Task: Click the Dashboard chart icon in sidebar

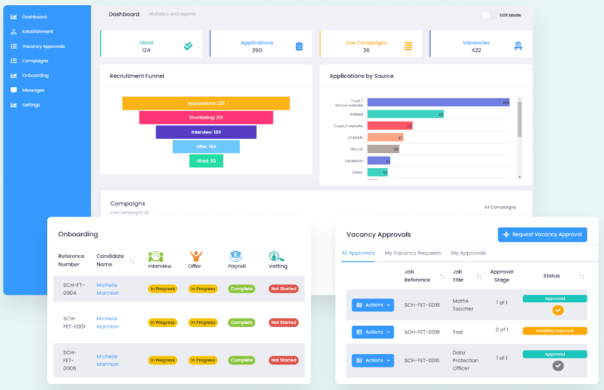Action: (x=13, y=17)
